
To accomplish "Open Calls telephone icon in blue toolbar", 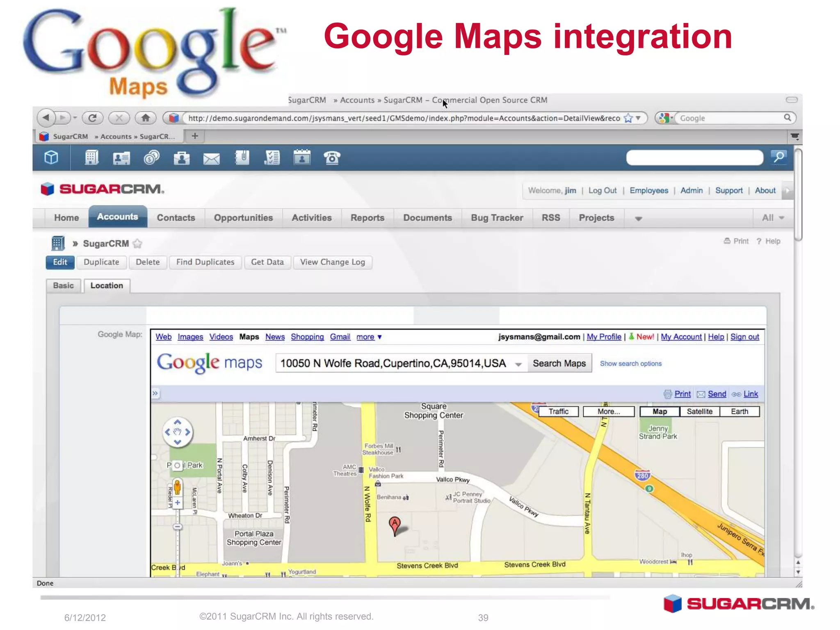I will 332,157.
